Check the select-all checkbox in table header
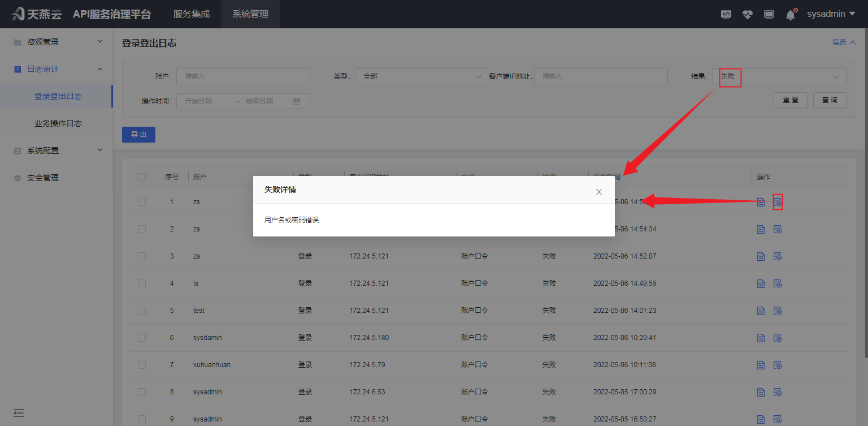The height and width of the screenshot is (426, 868). [141, 177]
